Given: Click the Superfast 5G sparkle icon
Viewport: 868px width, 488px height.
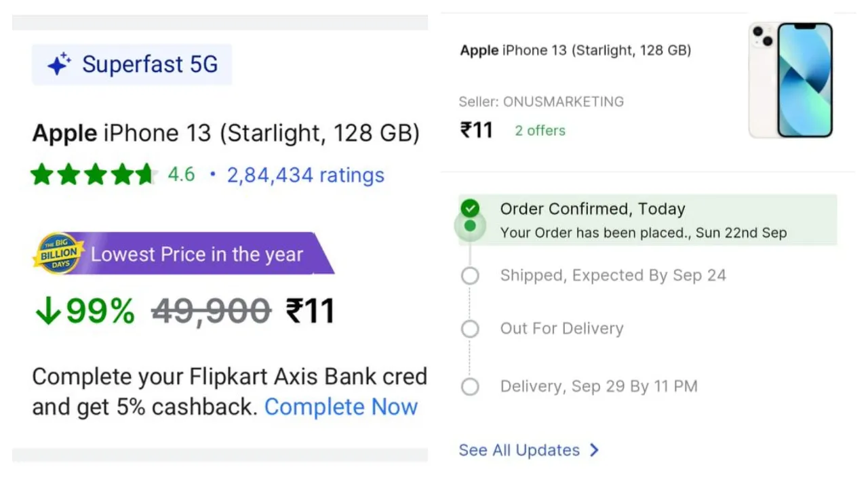Looking at the screenshot, I should tap(59, 64).
